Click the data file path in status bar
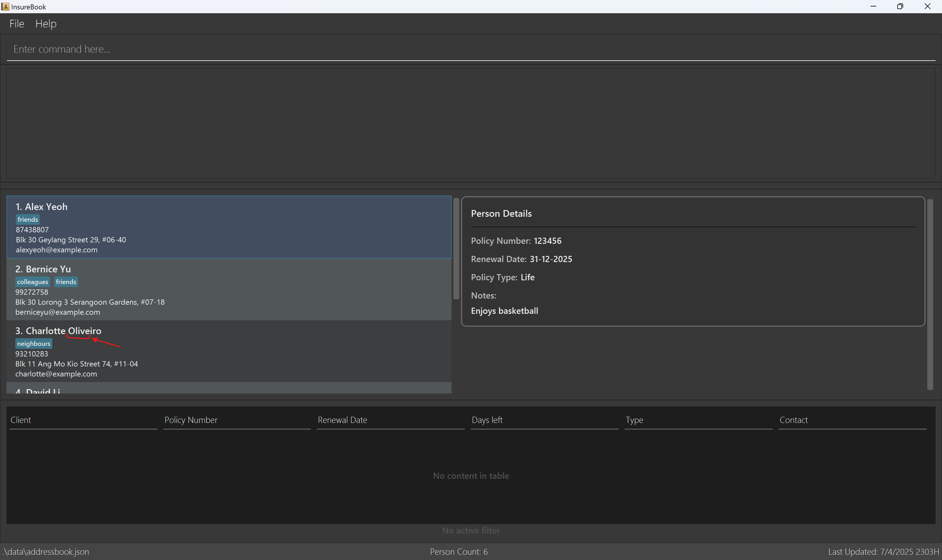This screenshot has width=942, height=560. click(x=46, y=552)
